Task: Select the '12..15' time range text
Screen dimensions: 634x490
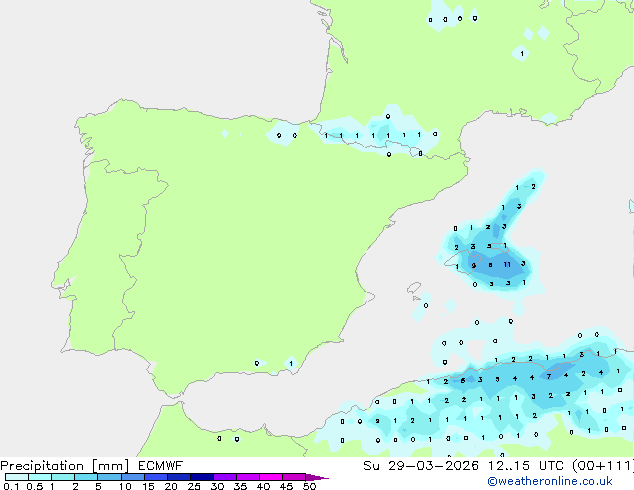Action: pos(509,466)
